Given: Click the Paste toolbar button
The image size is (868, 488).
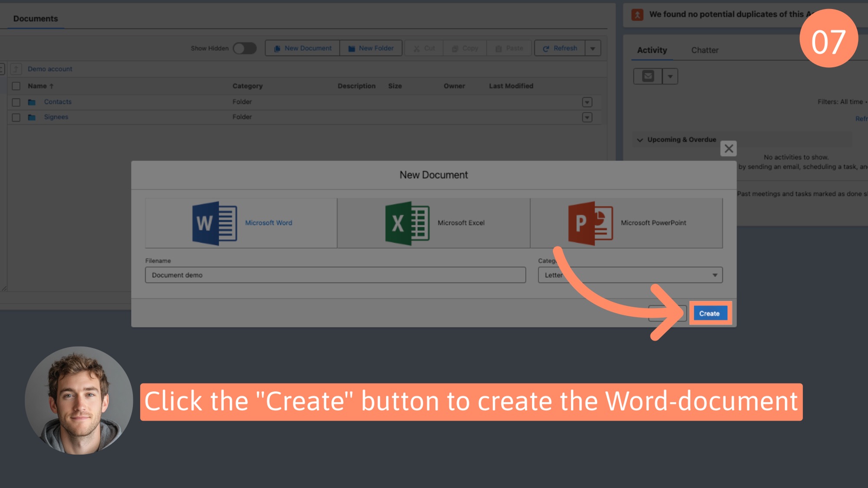Looking at the screenshot, I should [x=509, y=48].
